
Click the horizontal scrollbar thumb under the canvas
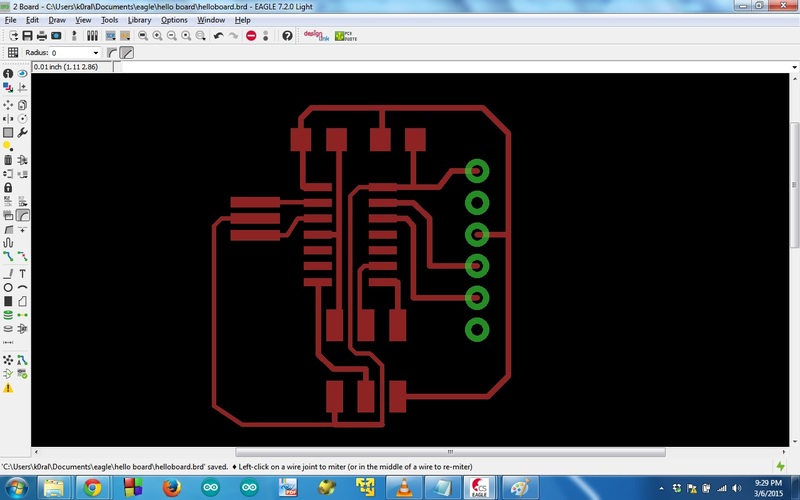(x=451, y=452)
